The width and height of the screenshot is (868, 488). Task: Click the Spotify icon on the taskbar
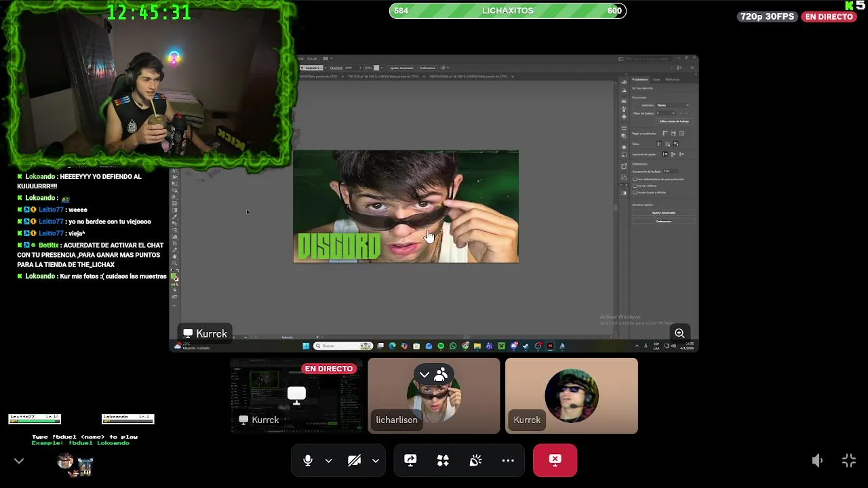(x=441, y=346)
